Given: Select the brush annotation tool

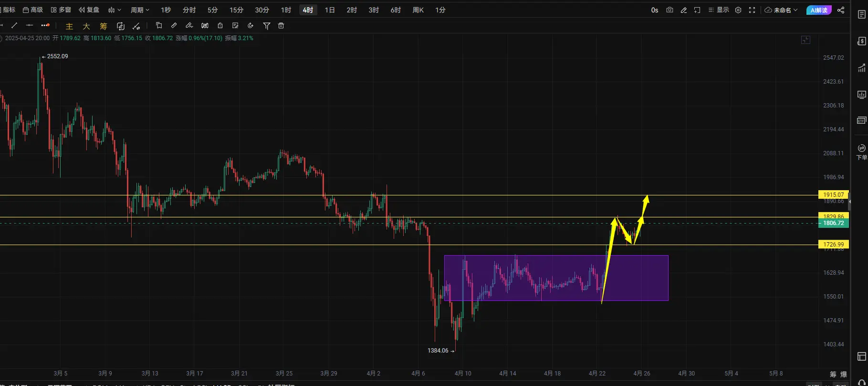Looking at the screenshot, I should 189,25.
